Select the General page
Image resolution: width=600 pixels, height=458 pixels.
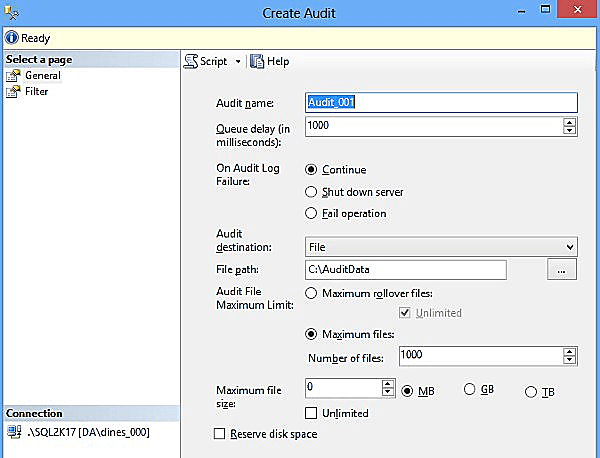[42, 75]
